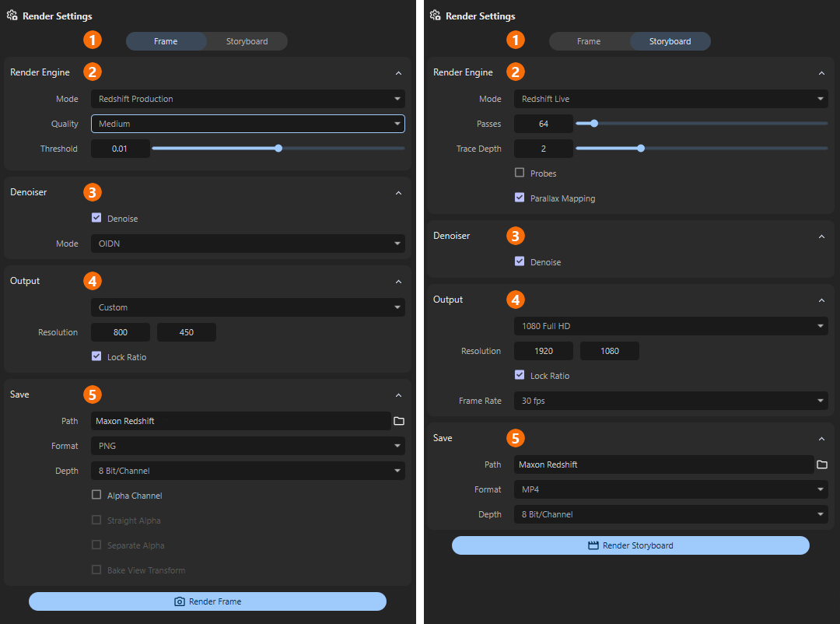The image size is (840, 624).
Task: Collapse the Save section using its chevron
Action: 398,394
